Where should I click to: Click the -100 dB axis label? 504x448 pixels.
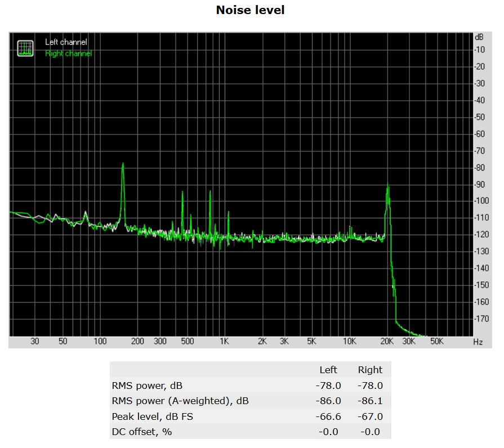point(481,201)
